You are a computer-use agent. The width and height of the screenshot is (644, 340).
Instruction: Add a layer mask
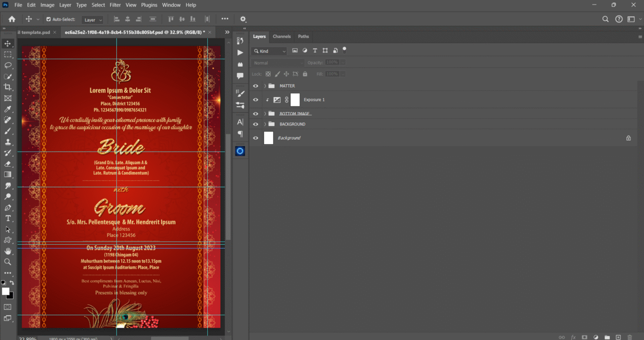tap(584, 337)
